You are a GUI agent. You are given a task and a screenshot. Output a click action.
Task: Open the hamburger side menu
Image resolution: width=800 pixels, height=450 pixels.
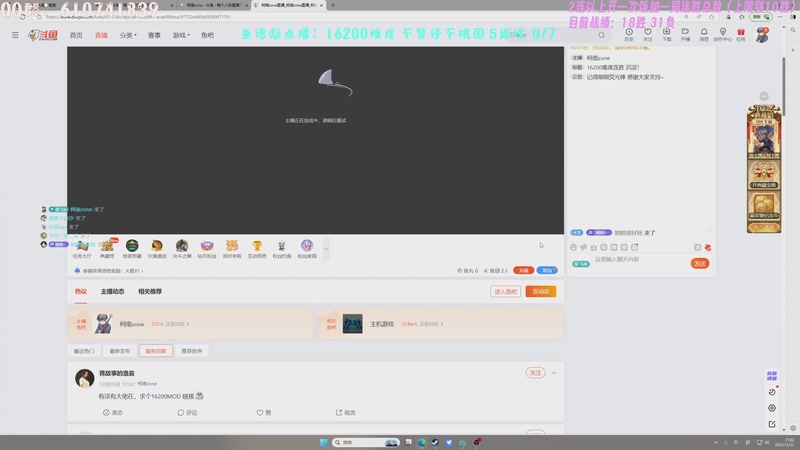15,35
